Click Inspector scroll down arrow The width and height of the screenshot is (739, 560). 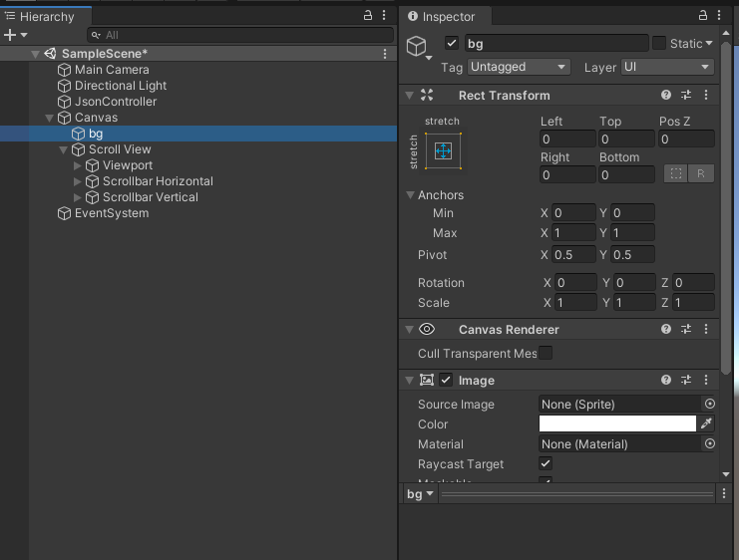pyautogui.click(x=726, y=474)
